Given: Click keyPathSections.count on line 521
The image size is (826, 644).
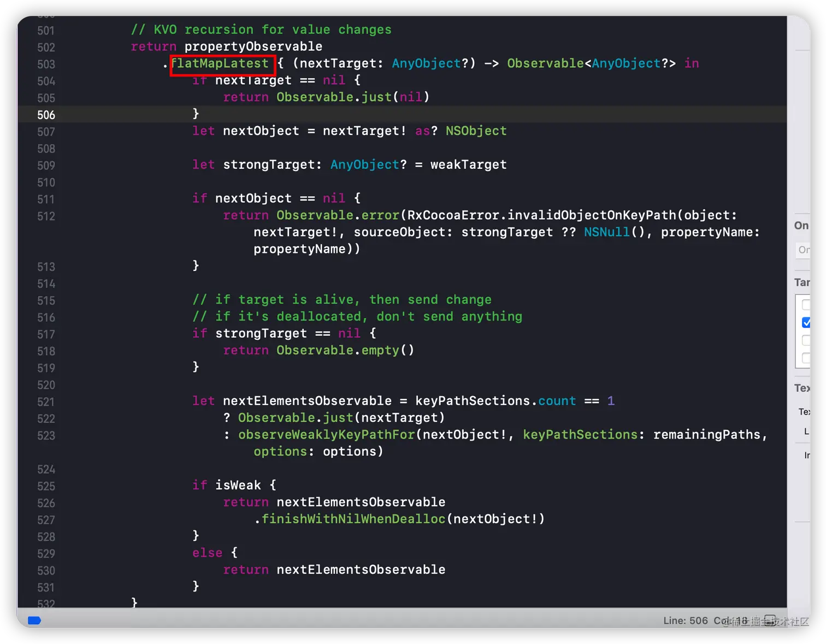Looking at the screenshot, I should point(495,400).
